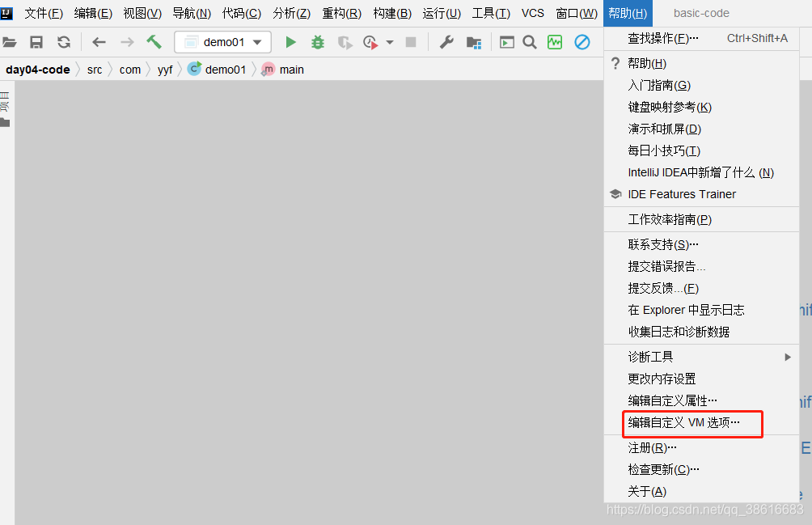
Task: Open the 分析(Z) menu
Action: pyautogui.click(x=291, y=13)
